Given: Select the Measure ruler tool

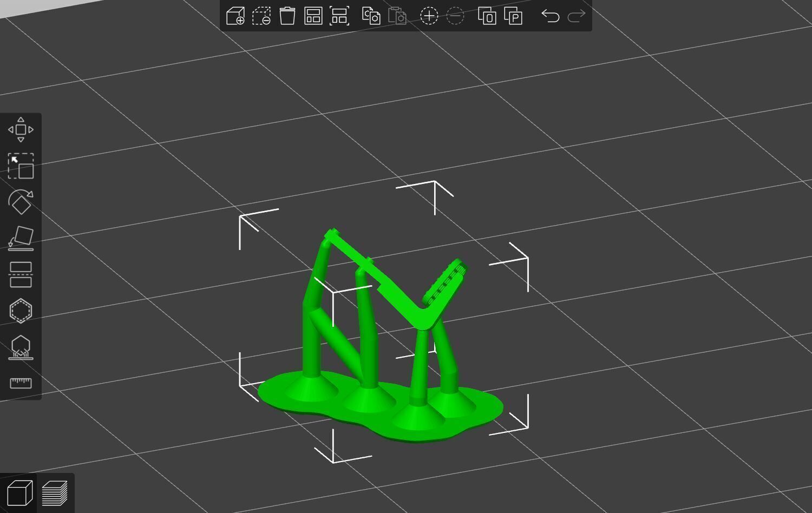Looking at the screenshot, I should coord(21,383).
